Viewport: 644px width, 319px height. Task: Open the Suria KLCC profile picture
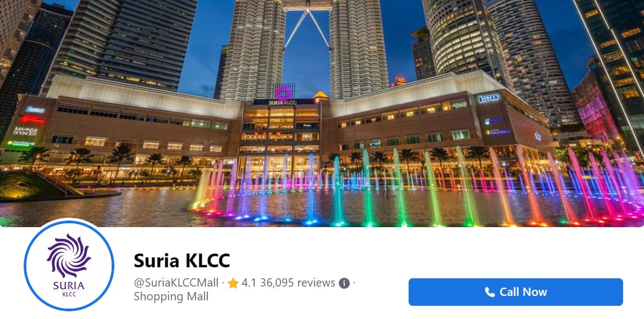(69, 266)
